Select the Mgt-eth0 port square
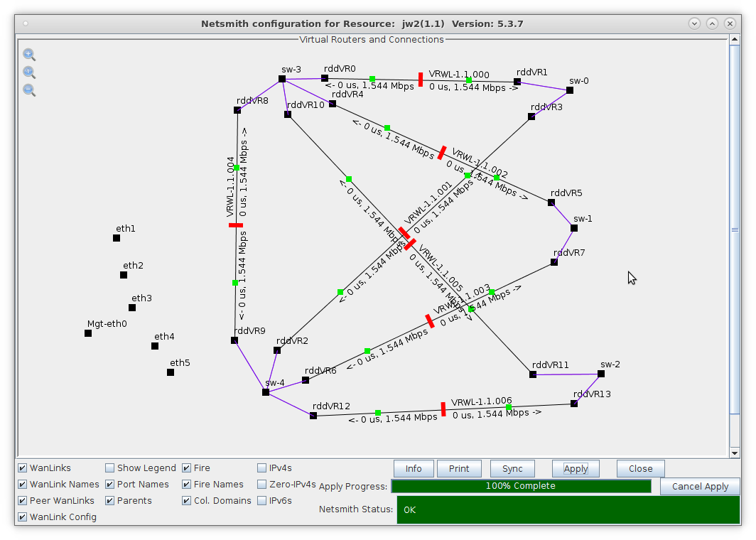This screenshot has height=540, width=756. point(88,333)
